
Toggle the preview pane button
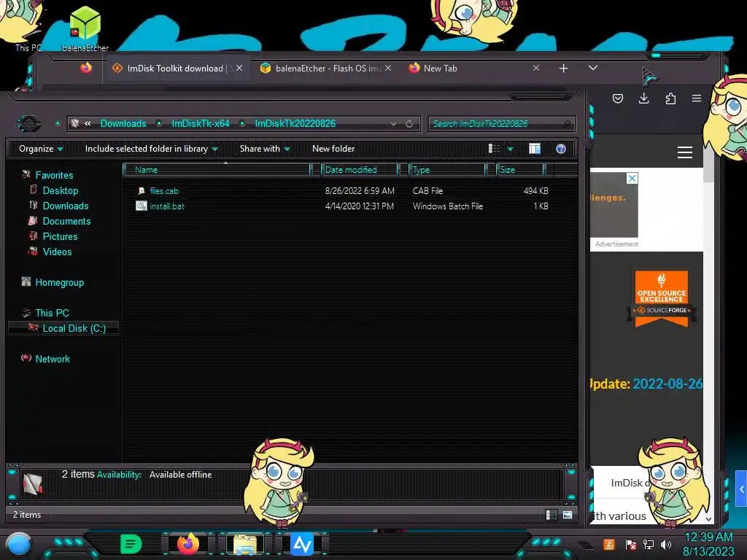pyautogui.click(x=535, y=149)
